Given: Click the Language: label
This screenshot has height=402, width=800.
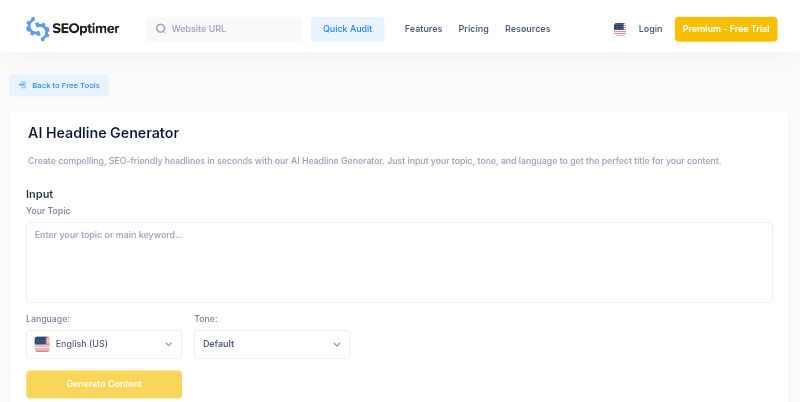Looking at the screenshot, I should point(48,319).
